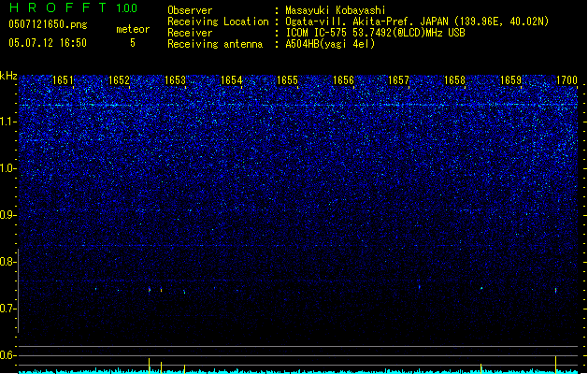Click the timestamp 05.07.12 16:50
The width and height of the screenshot is (588, 374).
click(48, 43)
